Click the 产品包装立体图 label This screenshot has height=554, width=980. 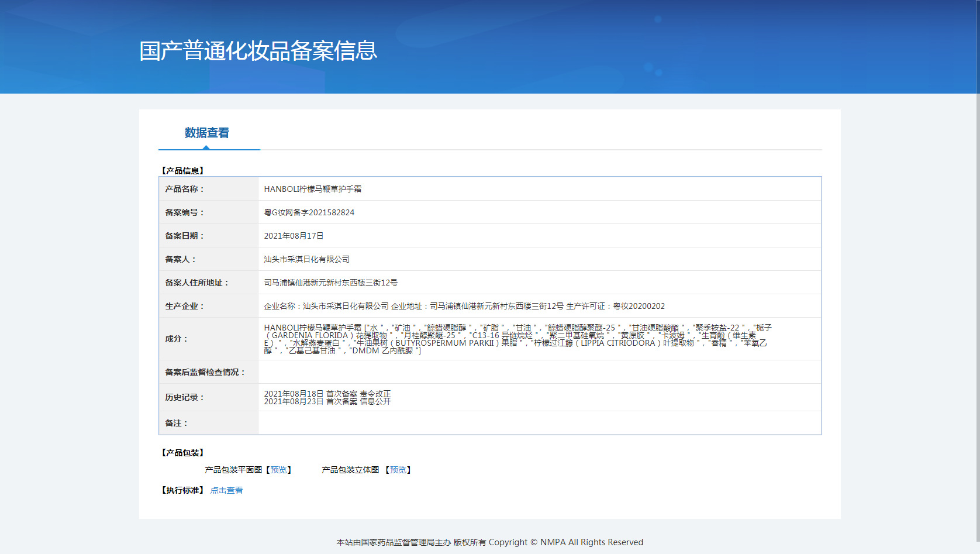pos(350,470)
